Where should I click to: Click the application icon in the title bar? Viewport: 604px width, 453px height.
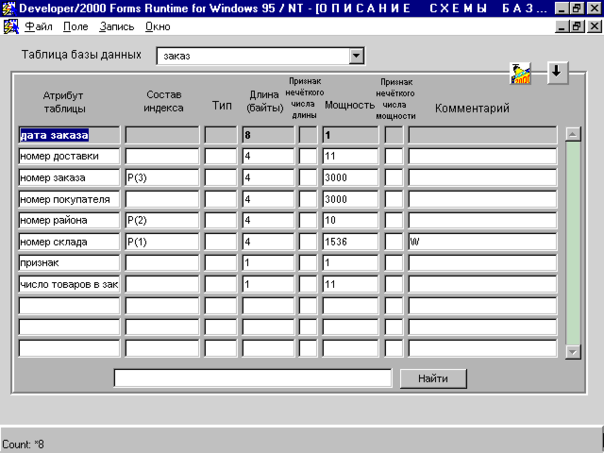[x=9, y=7]
